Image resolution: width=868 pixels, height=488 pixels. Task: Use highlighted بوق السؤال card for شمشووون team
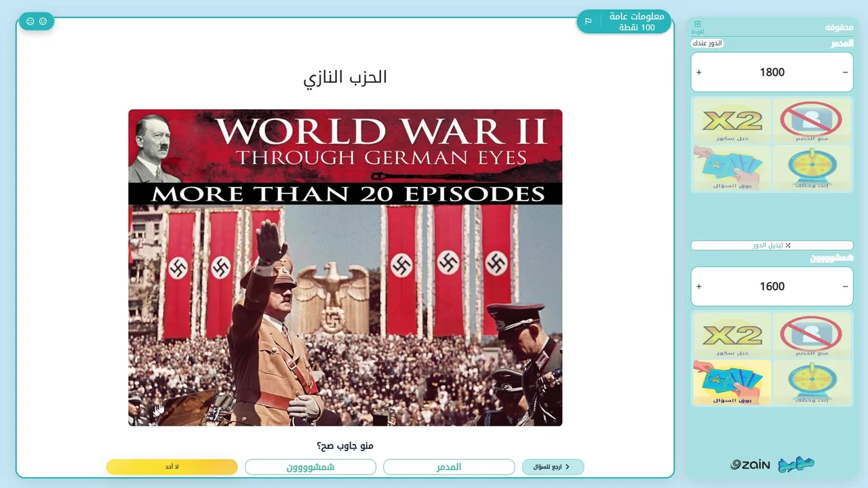click(x=731, y=382)
